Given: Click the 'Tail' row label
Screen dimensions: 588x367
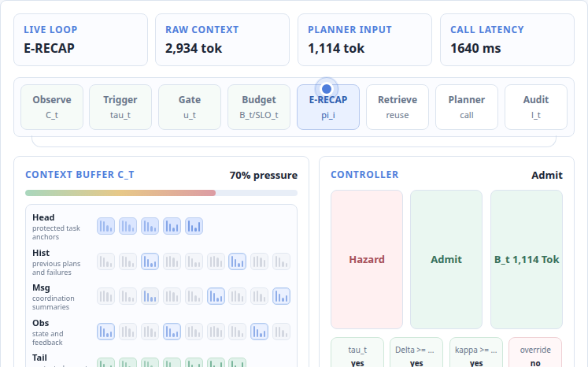Looking at the screenshot, I should [39, 358].
